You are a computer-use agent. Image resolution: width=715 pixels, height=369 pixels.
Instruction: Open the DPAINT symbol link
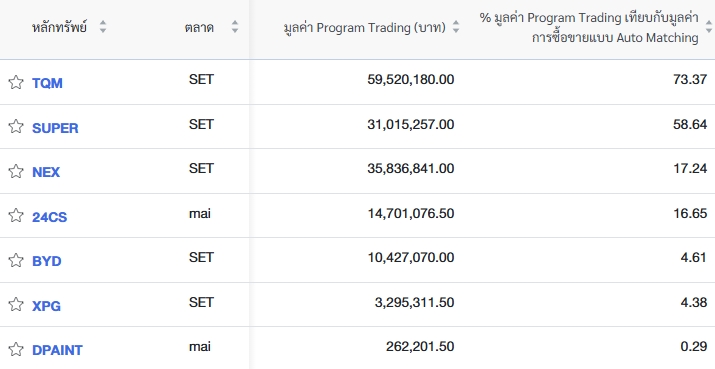(57, 350)
